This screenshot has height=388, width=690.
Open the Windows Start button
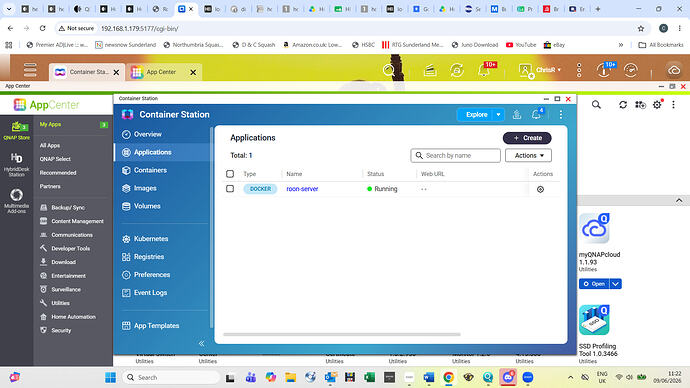click(110, 377)
